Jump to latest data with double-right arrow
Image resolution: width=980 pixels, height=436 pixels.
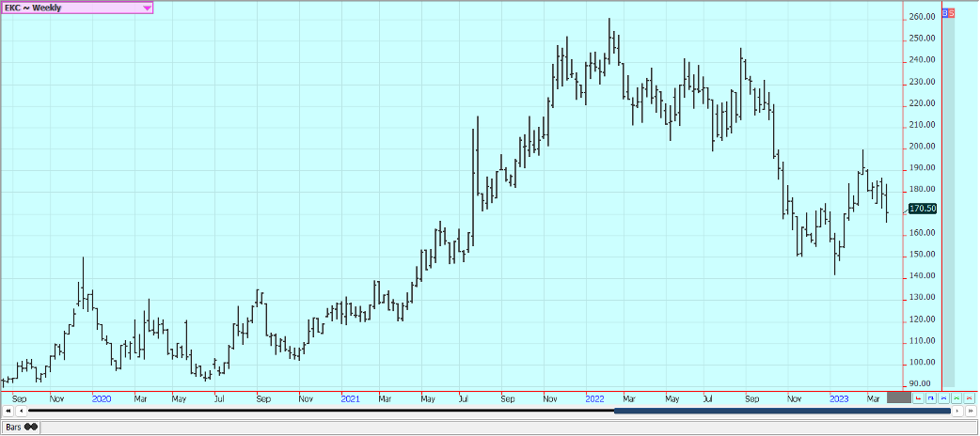pos(970,411)
